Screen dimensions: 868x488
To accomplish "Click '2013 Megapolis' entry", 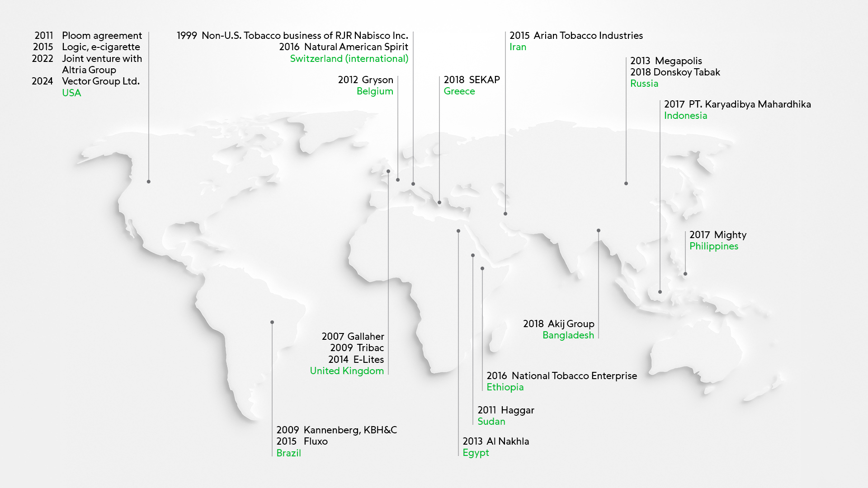I will tap(666, 61).
